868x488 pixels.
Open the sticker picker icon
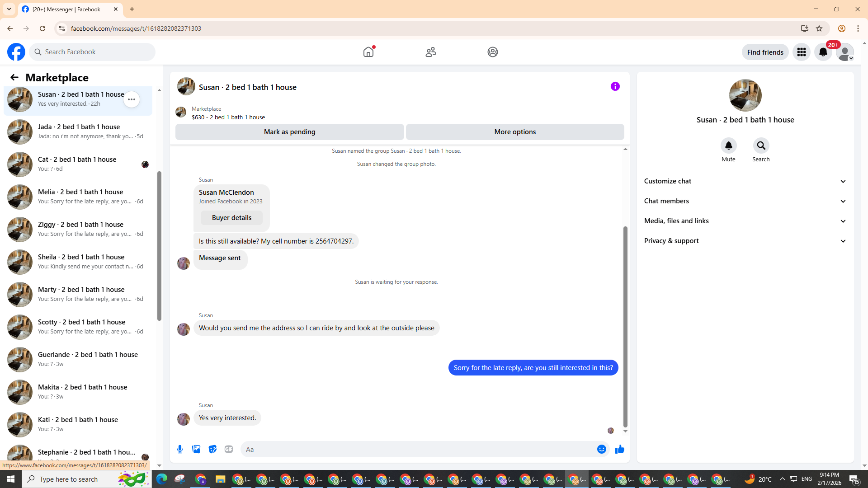212,449
